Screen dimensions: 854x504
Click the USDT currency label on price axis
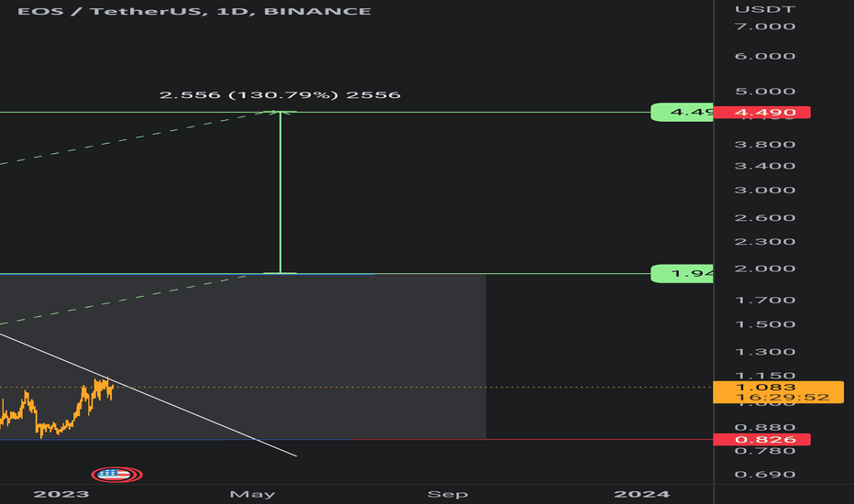click(765, 9)
